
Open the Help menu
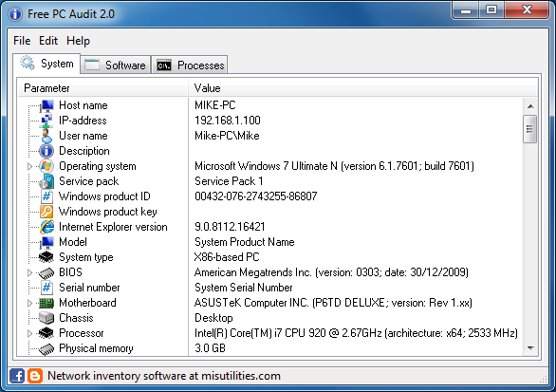(78, 41)
